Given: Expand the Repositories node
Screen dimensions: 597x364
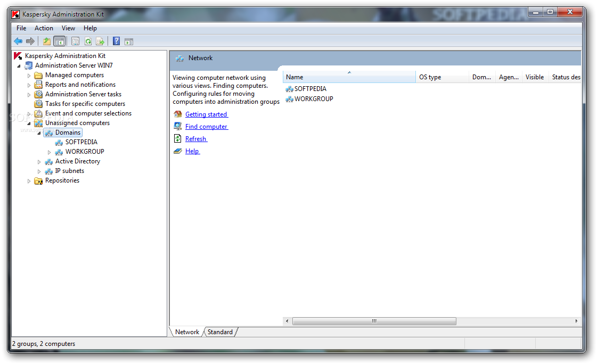Looking at the screenshot, I should (x=29, y=181).
